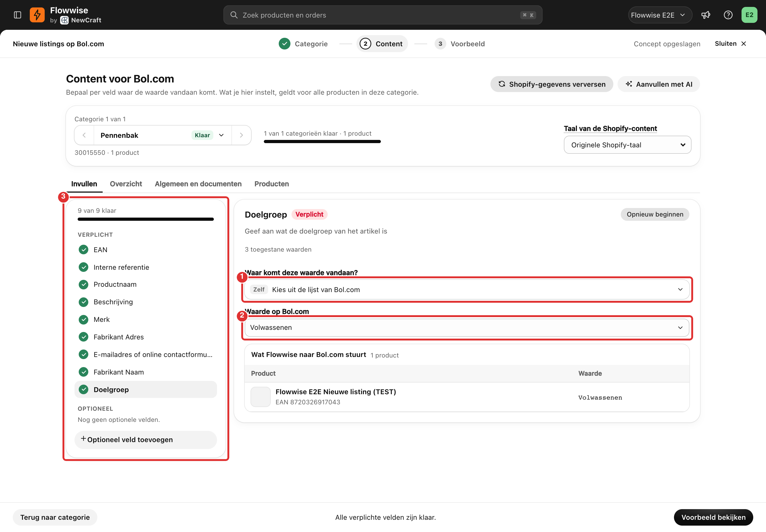Click Opnieuw beginnen button
Image resolution: width=766 pixels, height=532 pixels.
point(655,214)
